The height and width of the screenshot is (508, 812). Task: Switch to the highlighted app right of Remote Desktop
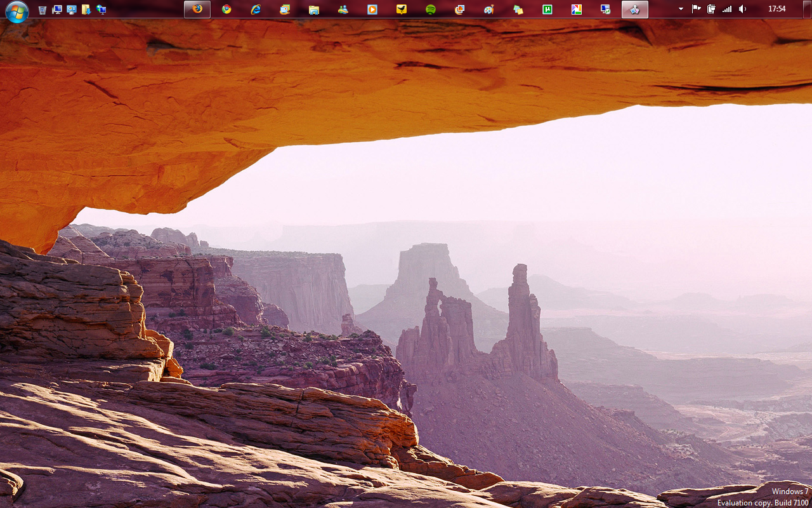(x=635, y=9)
